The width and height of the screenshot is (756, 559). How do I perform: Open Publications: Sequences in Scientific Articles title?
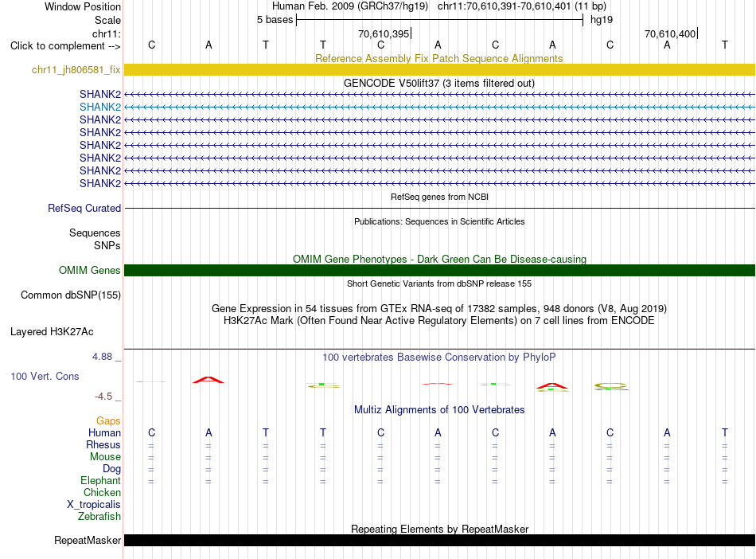coord(439,221)
